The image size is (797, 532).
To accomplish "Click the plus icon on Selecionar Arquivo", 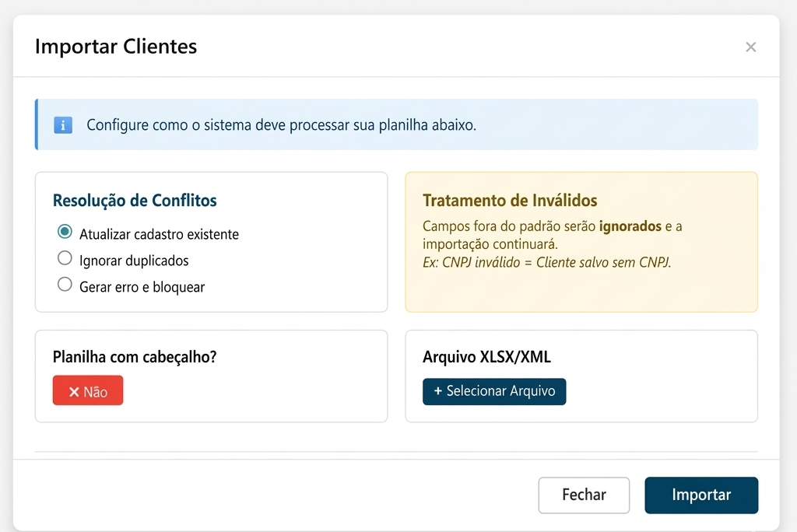I will pos(437,391).
